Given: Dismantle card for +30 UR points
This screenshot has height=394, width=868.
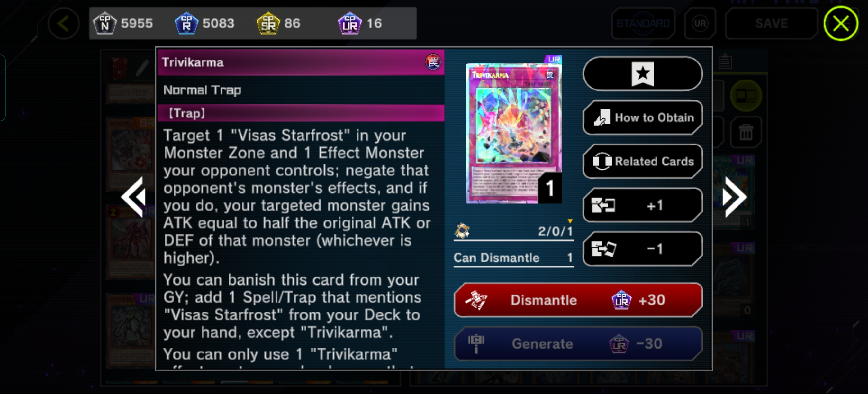Looking at the screenshot, I should click(578, 300).
